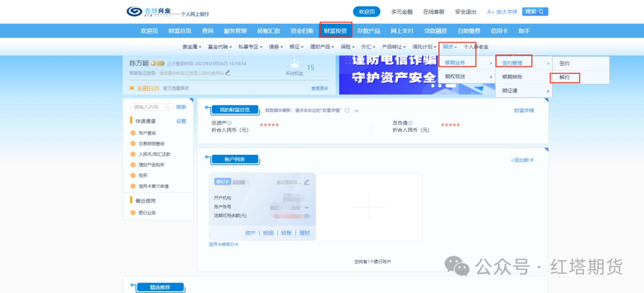The image size is (644, 293).
Task: Click 设置 next to 快速通道
Action: click(x=181, y=121)
